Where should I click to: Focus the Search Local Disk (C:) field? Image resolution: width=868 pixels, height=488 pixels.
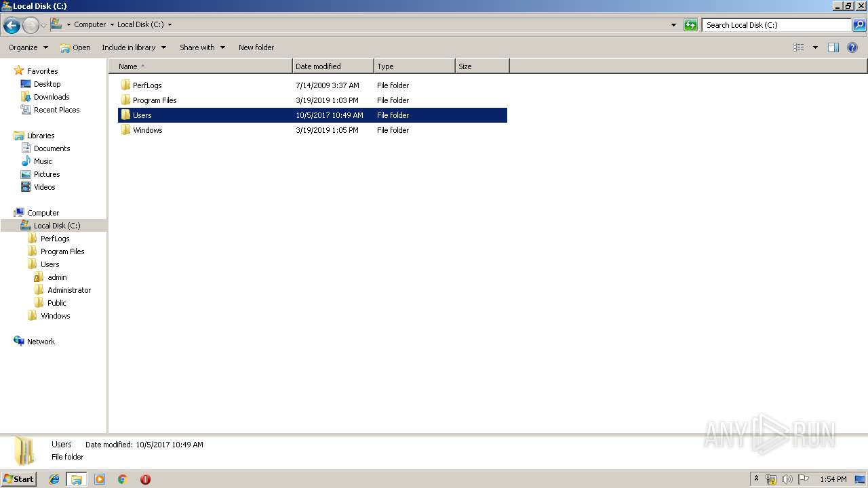pyautogui.click(x=776, y=25)
